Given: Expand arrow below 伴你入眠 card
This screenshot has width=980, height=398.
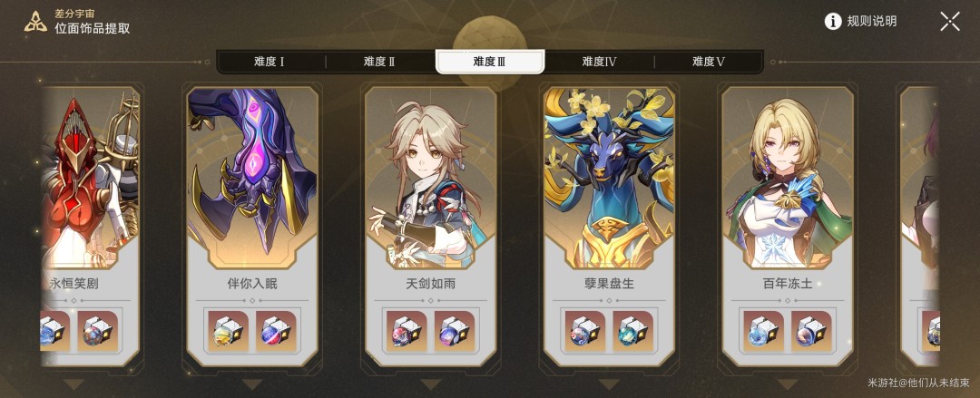Looking at the screenshot, I should pyautogui.click(x=252, y=384).
